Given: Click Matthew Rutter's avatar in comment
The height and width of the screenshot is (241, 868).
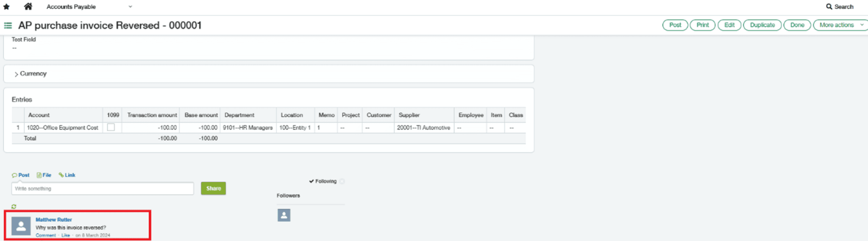Looking at the screenshot, I should [21, 226].
